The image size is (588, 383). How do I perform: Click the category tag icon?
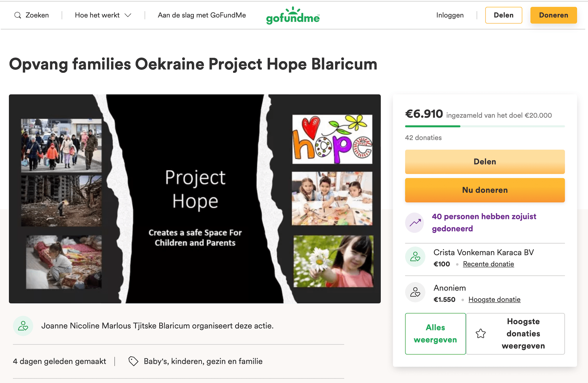coord(133,361)
